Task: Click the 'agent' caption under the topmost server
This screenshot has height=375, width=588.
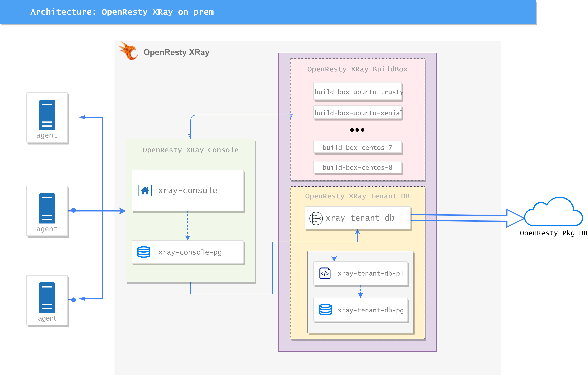Action: pos(47,135)
